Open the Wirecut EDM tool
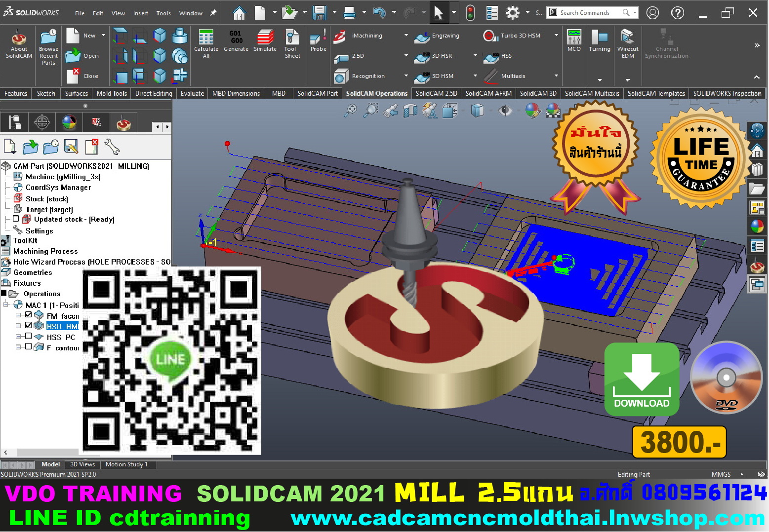The width and height of the screenshot is (769, 532). 628,43
